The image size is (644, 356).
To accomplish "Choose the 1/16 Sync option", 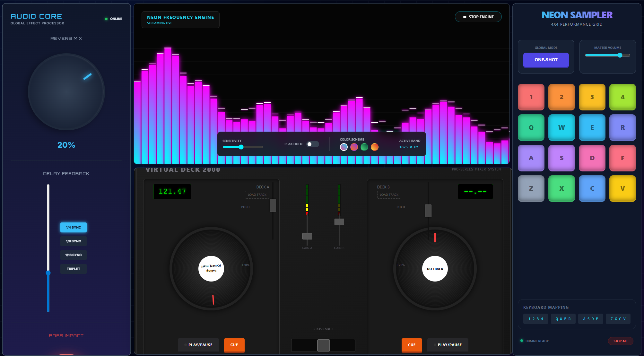I will coord(74,255).
